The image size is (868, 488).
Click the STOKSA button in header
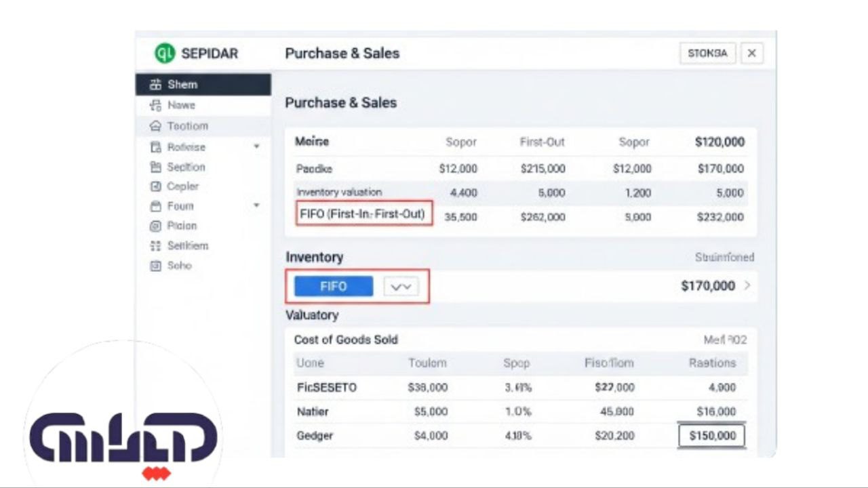tap(707, 54)
